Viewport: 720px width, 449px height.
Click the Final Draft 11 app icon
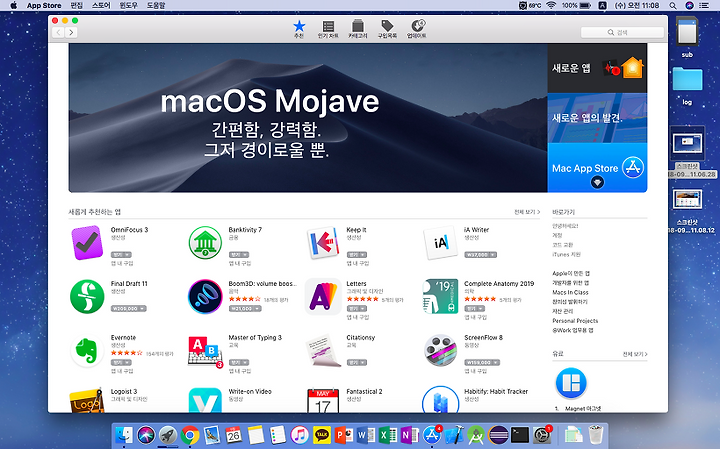pos(87,297)
